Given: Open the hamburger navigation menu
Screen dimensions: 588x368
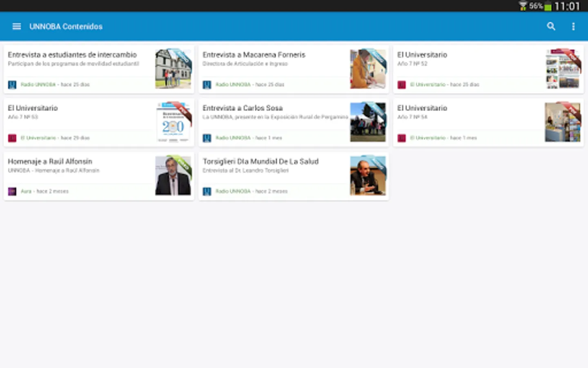Looking at the screenshot, I should click(17, 27).
